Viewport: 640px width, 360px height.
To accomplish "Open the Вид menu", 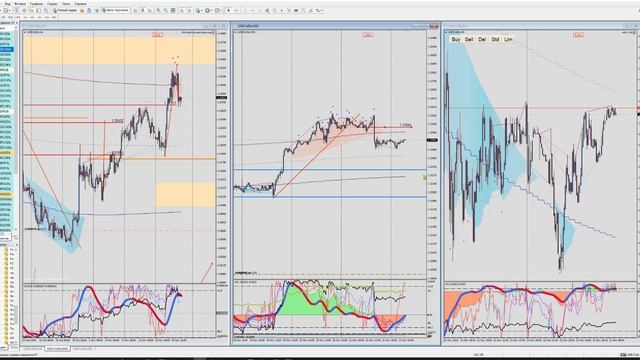I will tap(8, 4).
